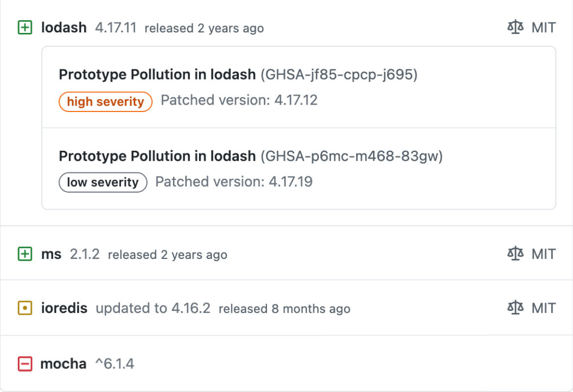The height and width of the screenshot is (392, 573).
Task: Click the license scale icon in ioredis row
Action: pyautogui.click(x=515, y=308)
